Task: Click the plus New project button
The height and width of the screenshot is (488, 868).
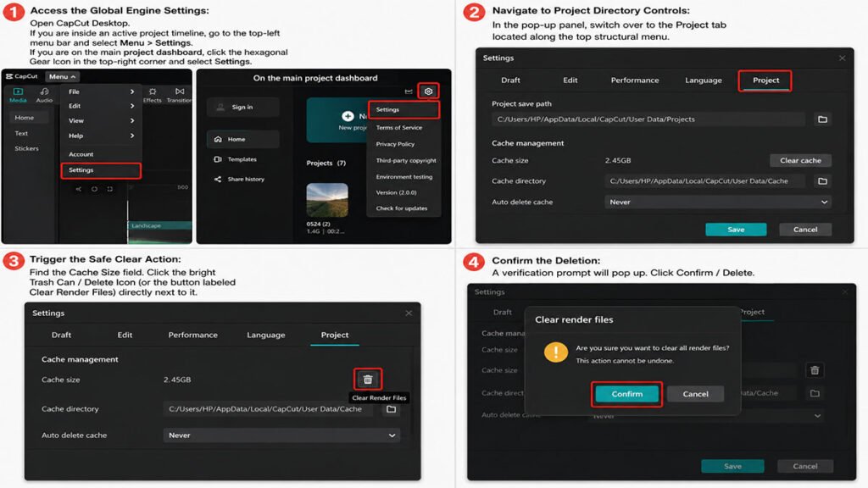Action: [x=348, y=116]
